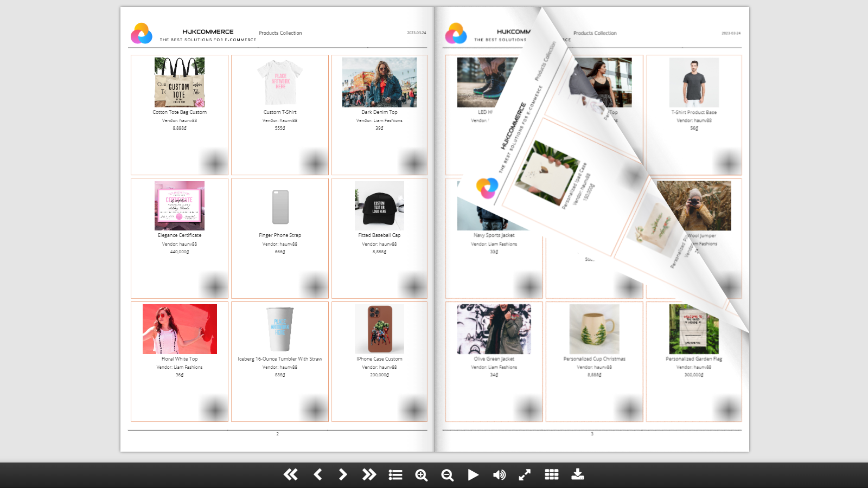
Task: Open the Olive Green Jacket photo
Action: pyautogui.click(x=494, y=329)
